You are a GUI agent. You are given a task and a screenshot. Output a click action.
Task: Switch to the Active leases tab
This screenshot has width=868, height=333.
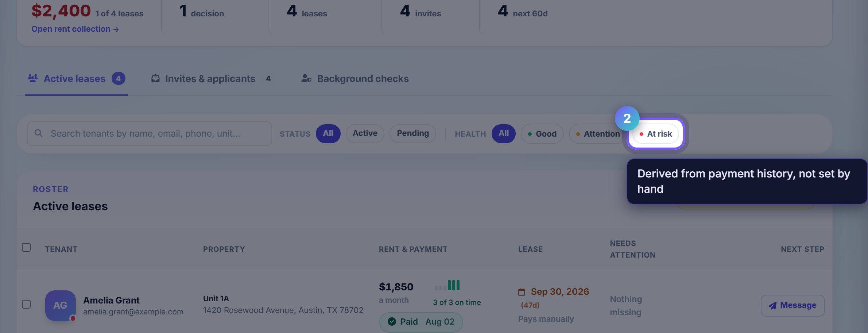(x=76, y=79)
